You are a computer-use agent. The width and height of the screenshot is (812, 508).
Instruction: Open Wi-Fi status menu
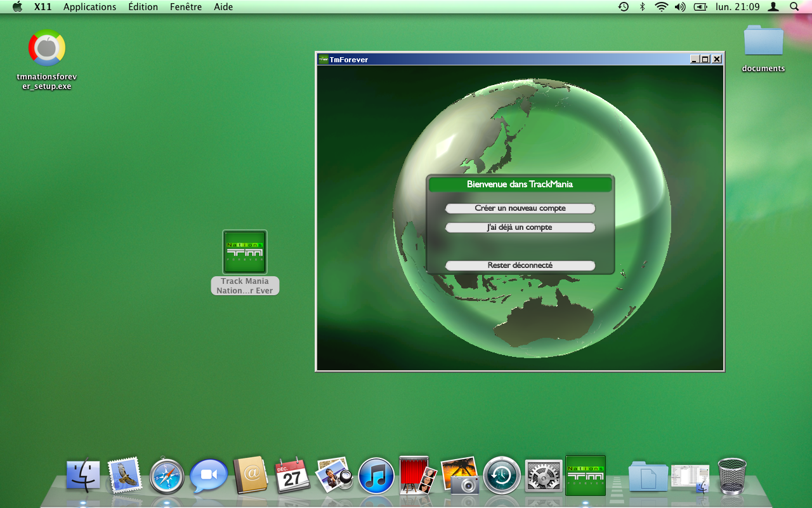[662, 7]
